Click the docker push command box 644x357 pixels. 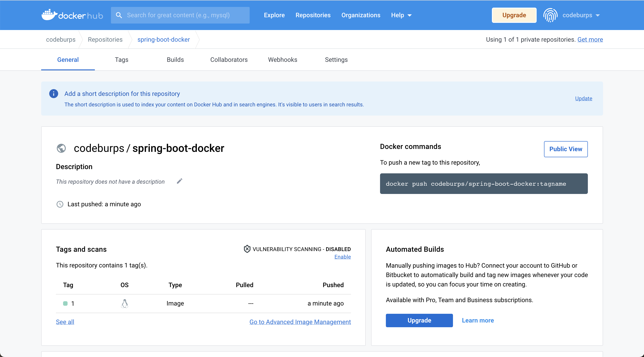(484, 184)
